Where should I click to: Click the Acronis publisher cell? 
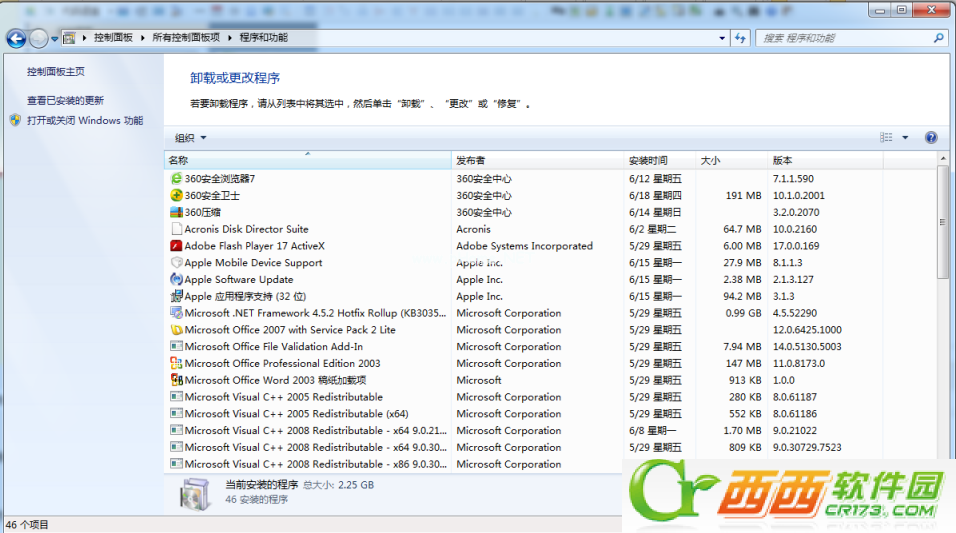473,229
